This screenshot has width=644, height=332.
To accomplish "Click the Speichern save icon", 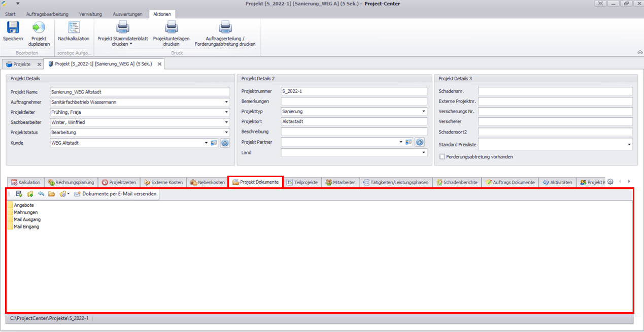I will pyautogui.click(x=13, y=28).
